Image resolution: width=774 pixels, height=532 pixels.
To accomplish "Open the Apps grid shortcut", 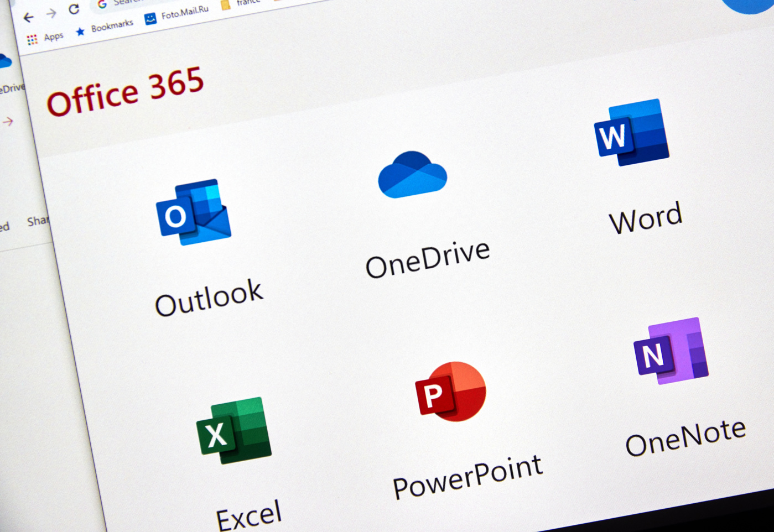I will [x=32, y=39].
